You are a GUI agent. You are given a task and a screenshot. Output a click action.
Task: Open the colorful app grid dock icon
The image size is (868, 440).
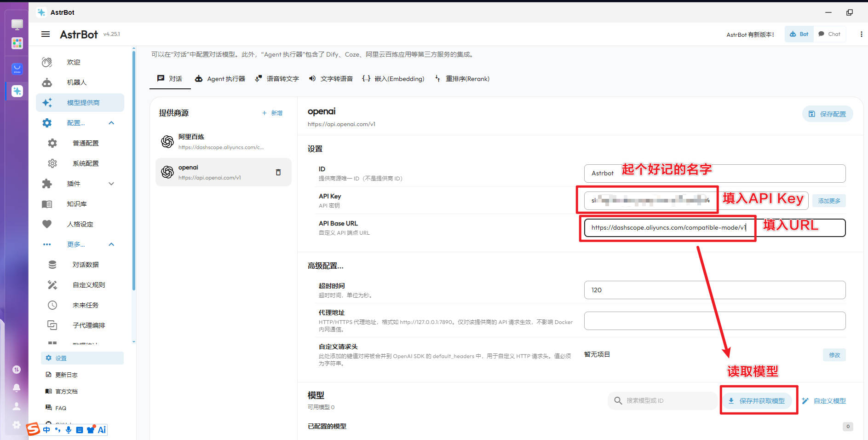coord(17,43)
